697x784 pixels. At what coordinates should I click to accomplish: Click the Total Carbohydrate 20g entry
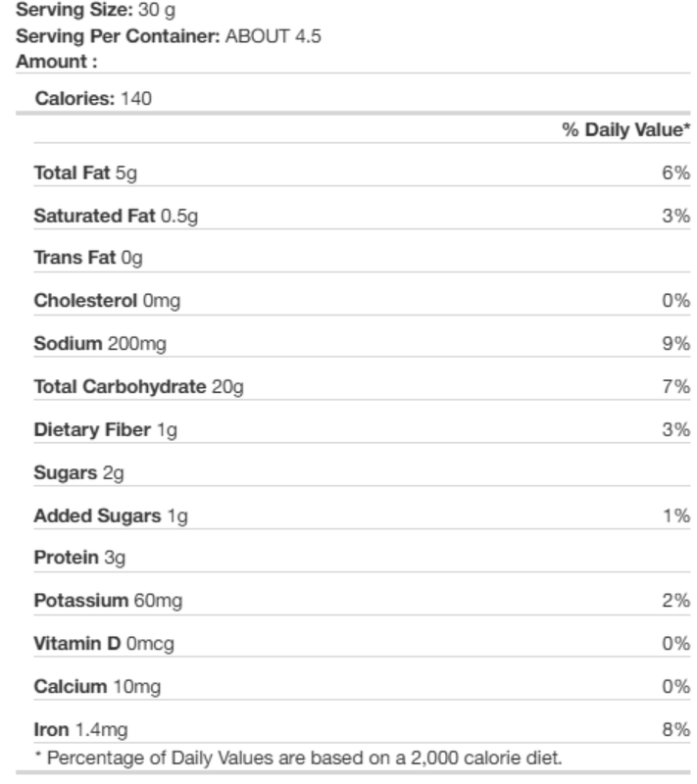139,386
